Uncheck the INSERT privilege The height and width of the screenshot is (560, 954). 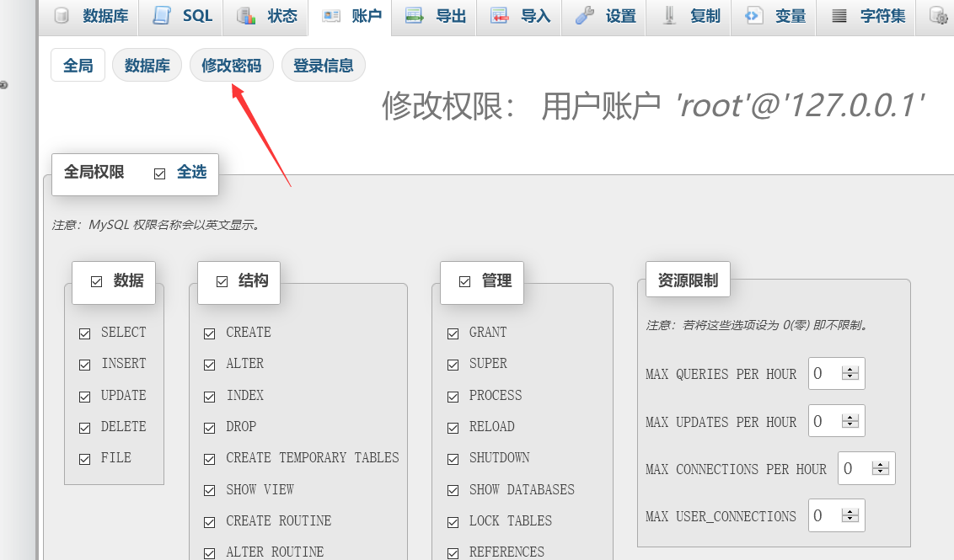coord(84,365)
